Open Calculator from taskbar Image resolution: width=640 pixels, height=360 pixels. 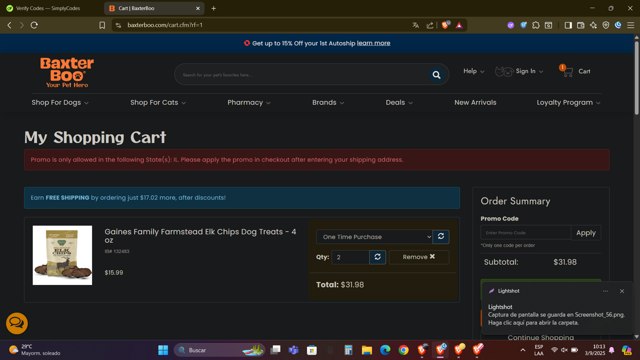point(348,350)
